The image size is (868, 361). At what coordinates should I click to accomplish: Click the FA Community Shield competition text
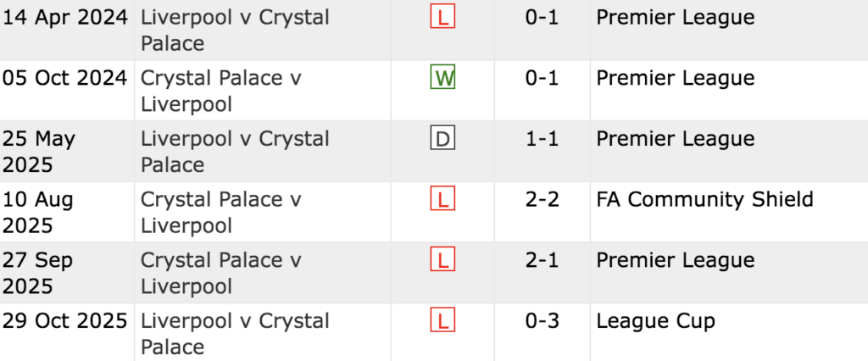(704, 199)
